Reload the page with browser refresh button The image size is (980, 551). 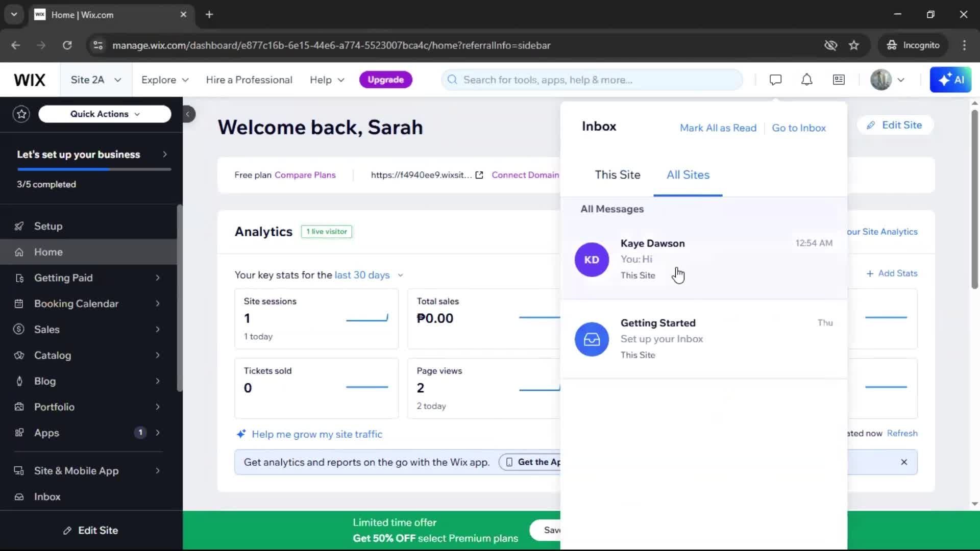pos(67,45)
